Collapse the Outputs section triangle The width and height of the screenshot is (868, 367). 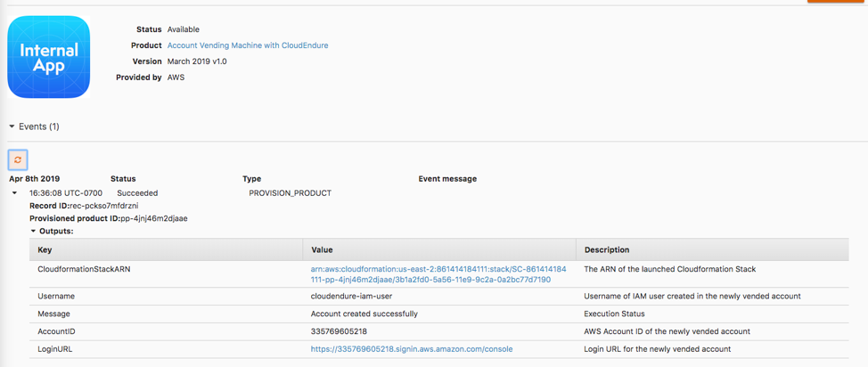(33, 231)
